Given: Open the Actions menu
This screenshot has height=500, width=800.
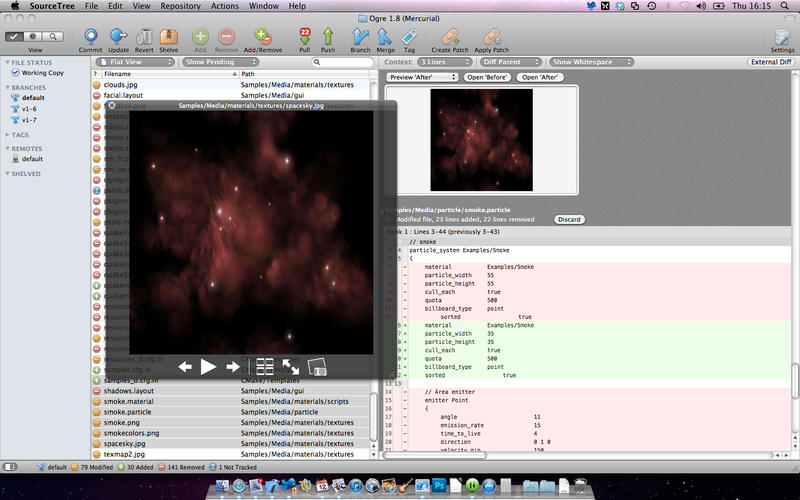Looking at the screenshot, I should pyautogui.click(x=224, y=6).
